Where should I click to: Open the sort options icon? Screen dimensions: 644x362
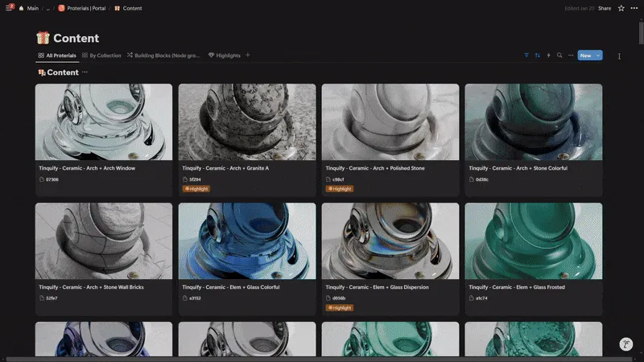click(x=537, y=55)
